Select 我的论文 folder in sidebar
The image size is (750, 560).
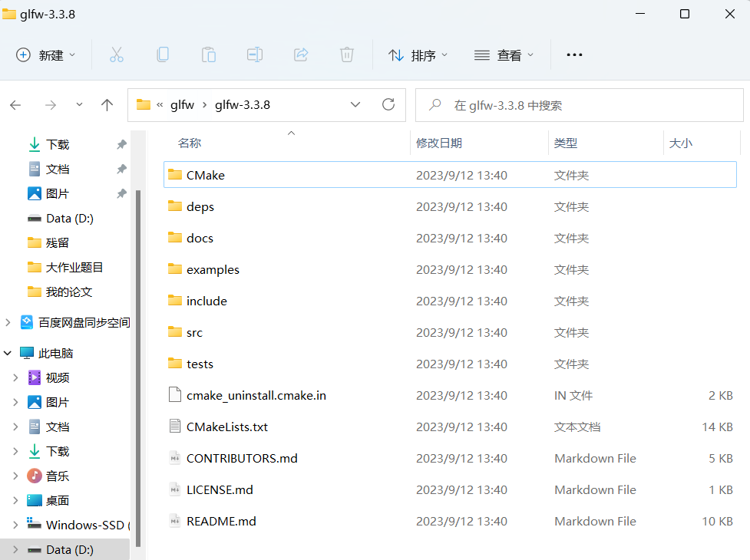click(68, 292)
